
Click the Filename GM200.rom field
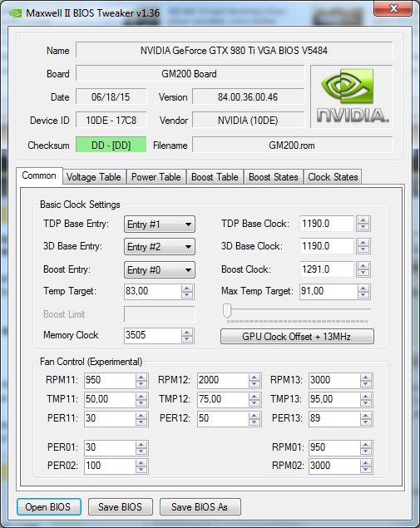coord(292,145)
